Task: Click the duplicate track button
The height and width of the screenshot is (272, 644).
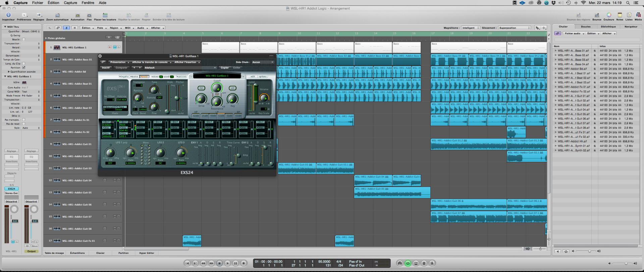Action: tap(117, 37)
